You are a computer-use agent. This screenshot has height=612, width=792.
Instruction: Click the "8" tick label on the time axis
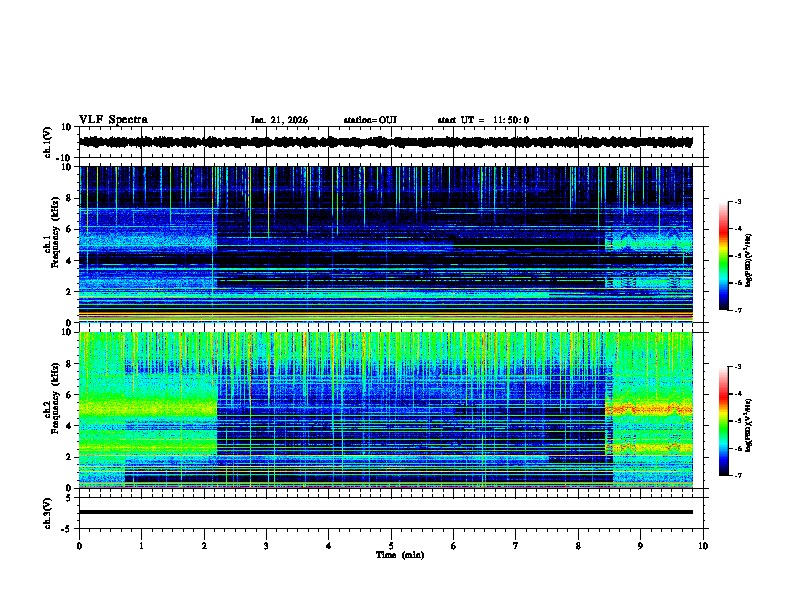[x=578, y=546]
